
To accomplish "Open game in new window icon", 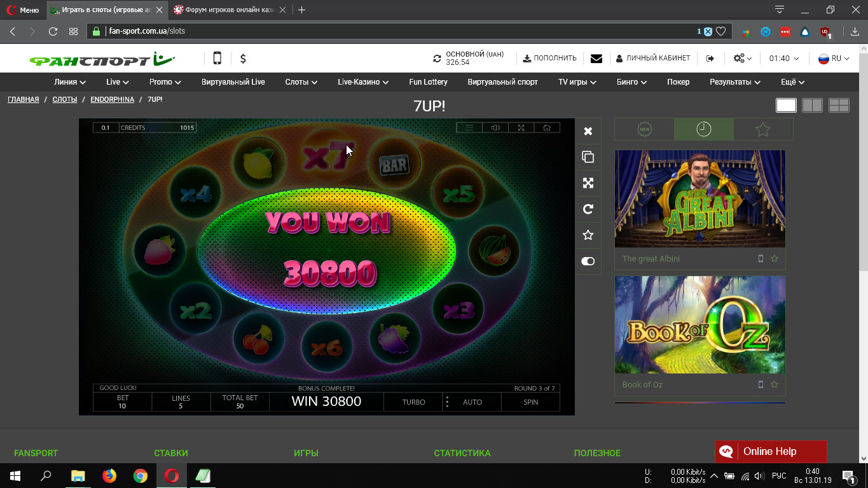I will 588,157.
